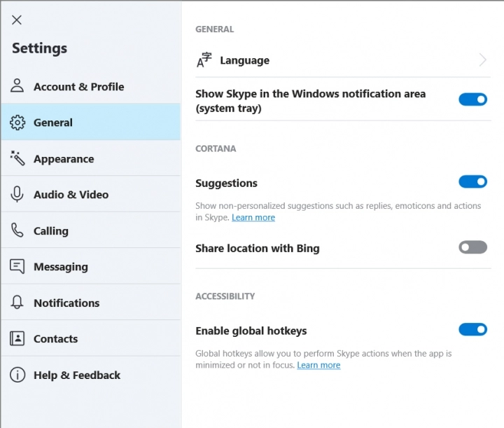Click the CORTANA section heading
Viewport: 504px width, 428px height.
click(216, 149)
